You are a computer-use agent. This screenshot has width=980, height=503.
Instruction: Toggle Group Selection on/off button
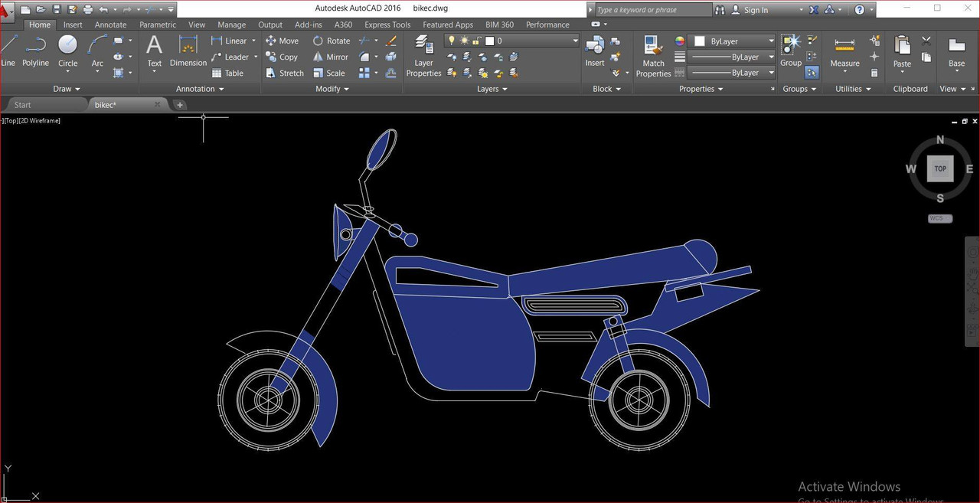coord(812,73)
